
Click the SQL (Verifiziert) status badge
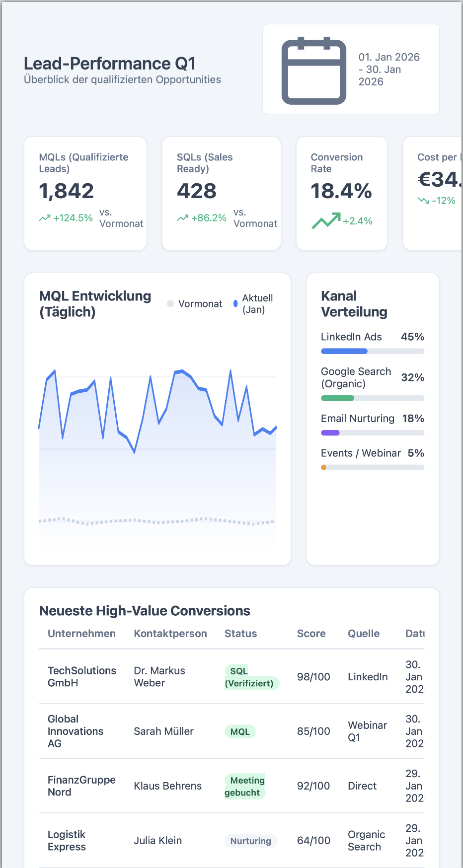pyautogui.click(x=251, y=677)
